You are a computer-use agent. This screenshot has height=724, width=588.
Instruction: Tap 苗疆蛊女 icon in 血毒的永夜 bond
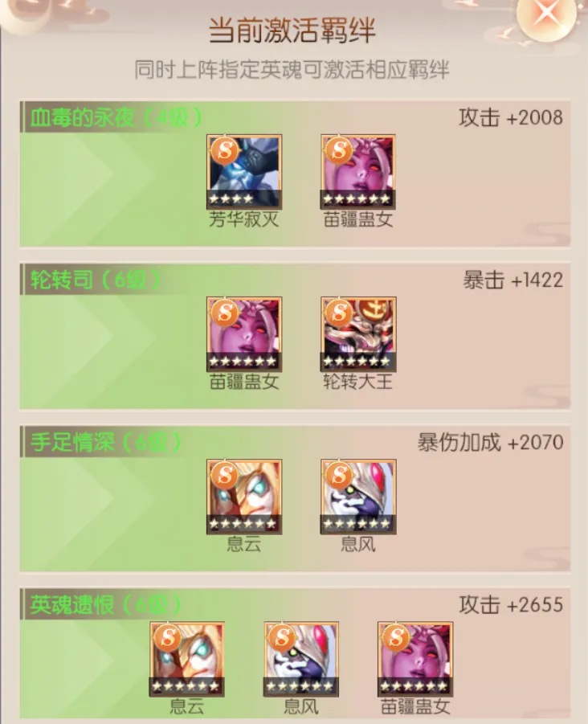[x=358, y=172]
